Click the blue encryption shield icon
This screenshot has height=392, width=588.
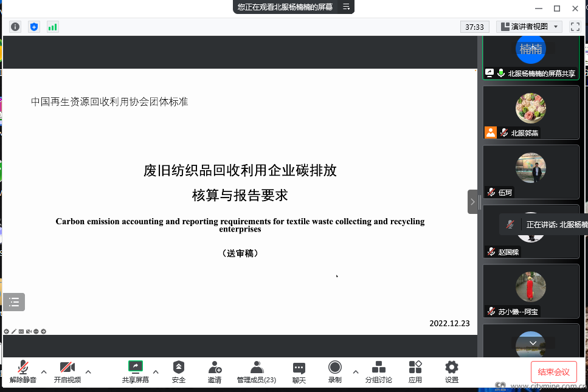tap(34, 27)
